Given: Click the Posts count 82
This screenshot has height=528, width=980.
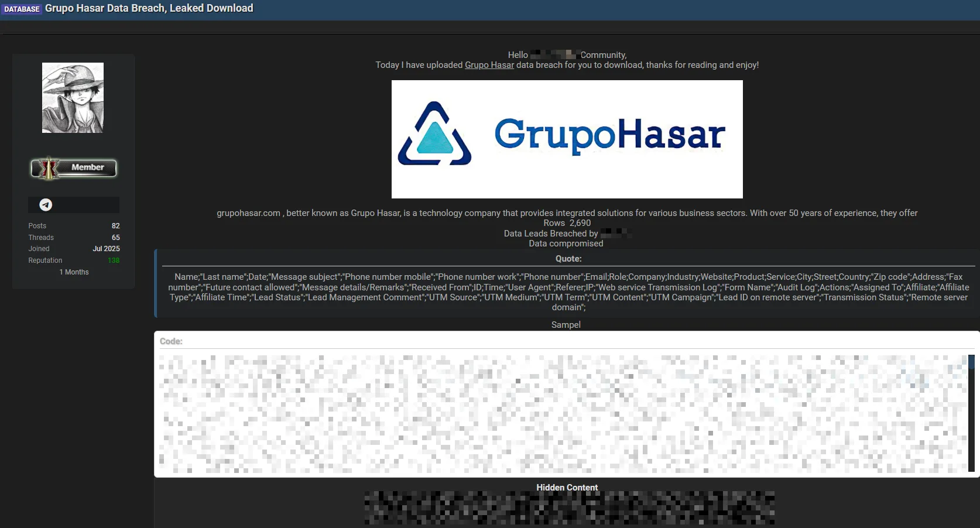Looking at the screenshot, I should click(115, 226).
